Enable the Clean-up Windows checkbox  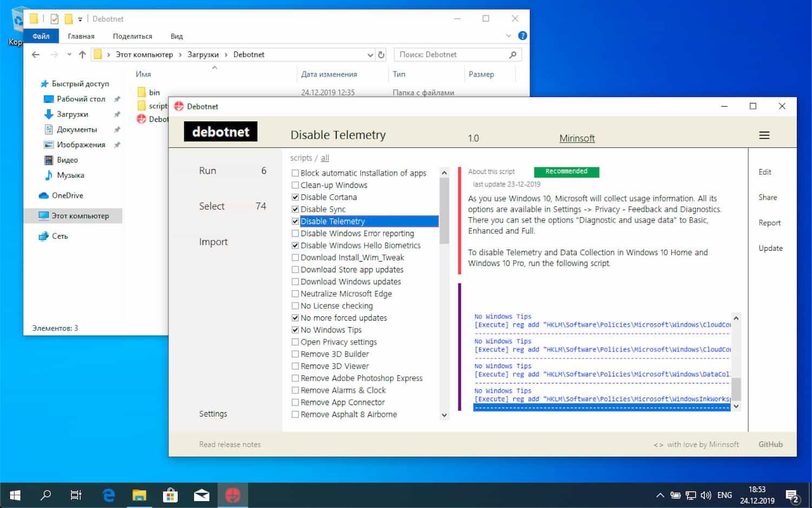pyautogui.click(x=295, y=185)
